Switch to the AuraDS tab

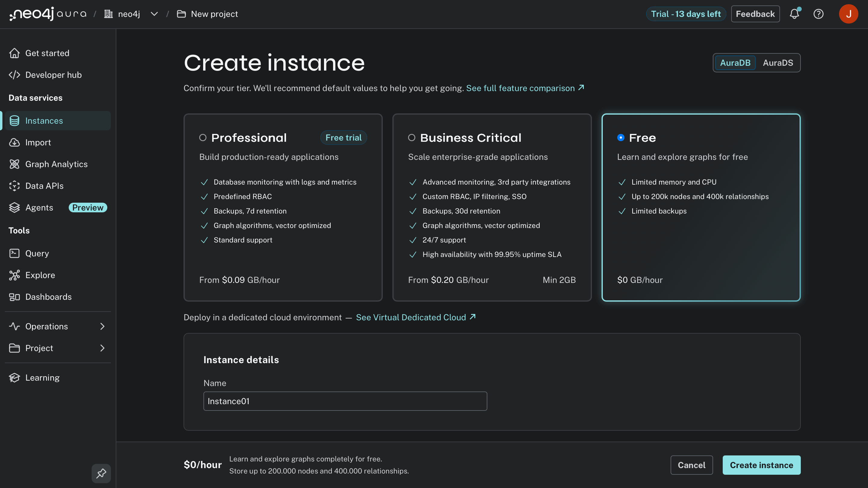tap(778, 63)
